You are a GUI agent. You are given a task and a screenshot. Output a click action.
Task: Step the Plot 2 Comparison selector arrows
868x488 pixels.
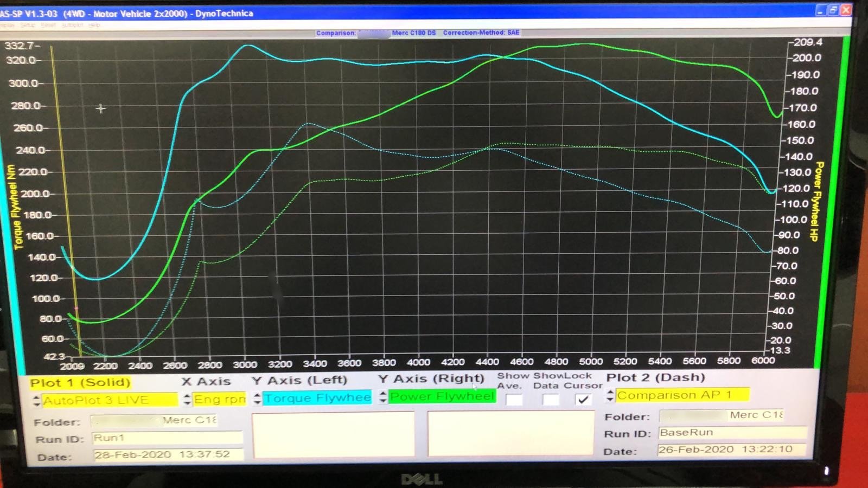[x=610, y=396]
